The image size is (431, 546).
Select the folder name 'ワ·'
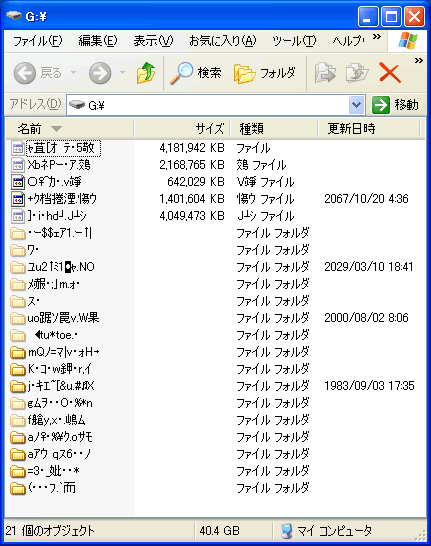[33, 250]
